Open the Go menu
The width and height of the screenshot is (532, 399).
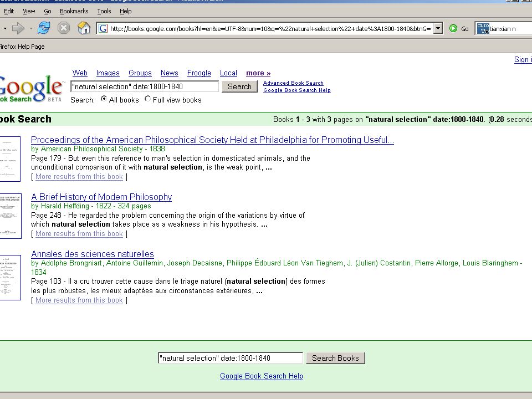tap(48, 11)
